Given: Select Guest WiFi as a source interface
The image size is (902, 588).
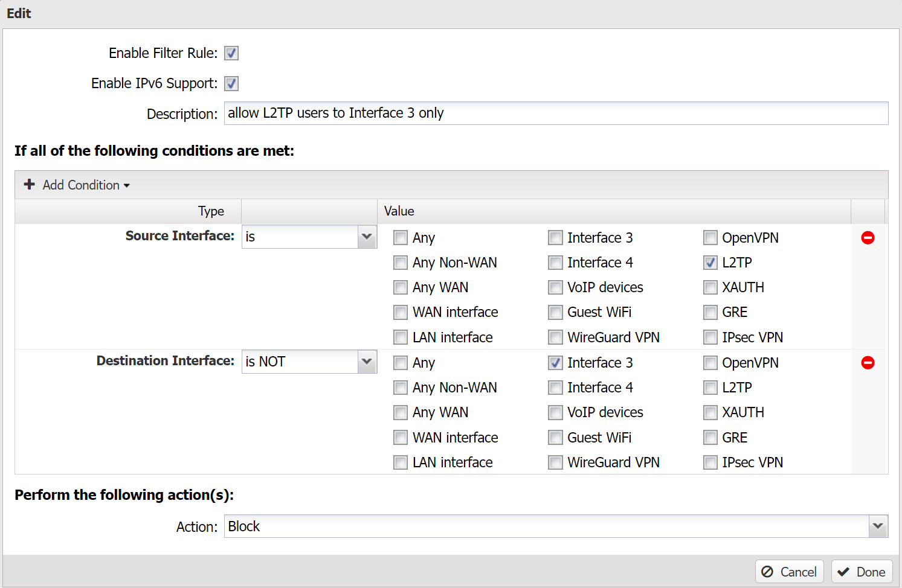Looking at the screenshot, I should tap(555, 312).
